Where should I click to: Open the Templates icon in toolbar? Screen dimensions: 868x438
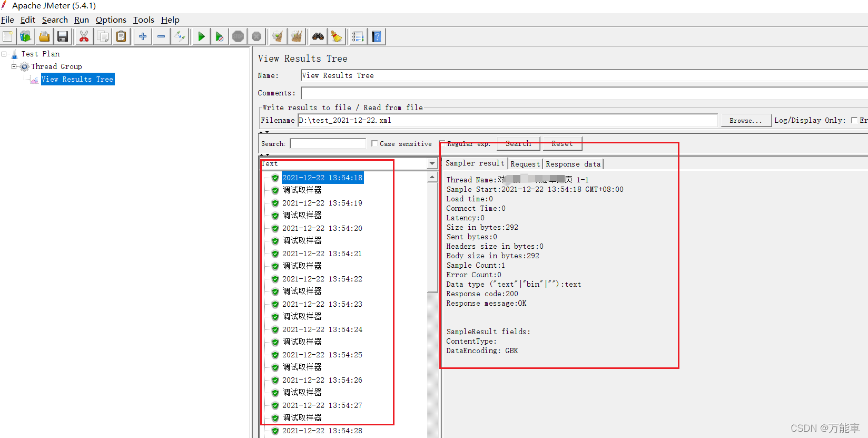pyautogui.click(x=26, y=36)
